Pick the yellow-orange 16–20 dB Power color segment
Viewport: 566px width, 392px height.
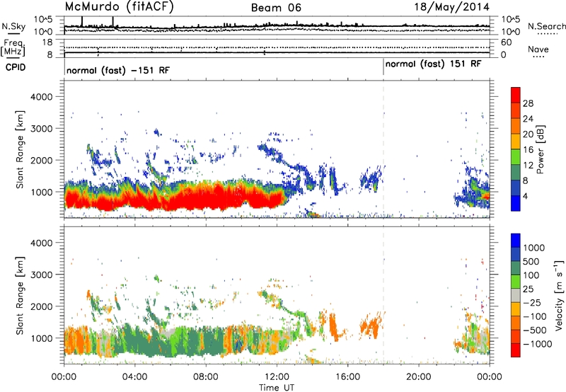[516, 141]
